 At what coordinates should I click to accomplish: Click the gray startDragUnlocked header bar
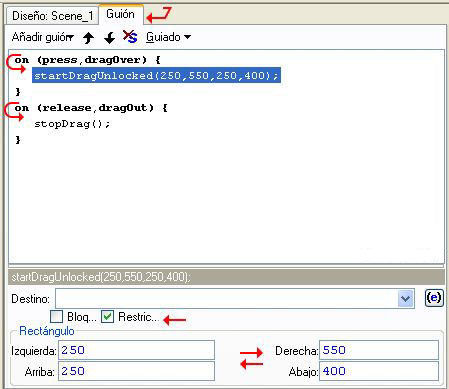(226, 277)
